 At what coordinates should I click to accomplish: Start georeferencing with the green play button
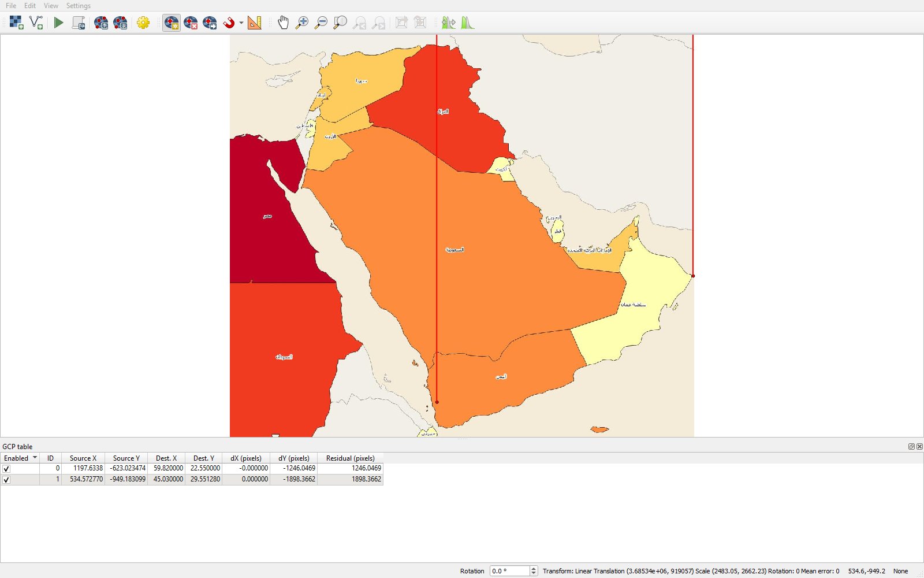(58, 23)
